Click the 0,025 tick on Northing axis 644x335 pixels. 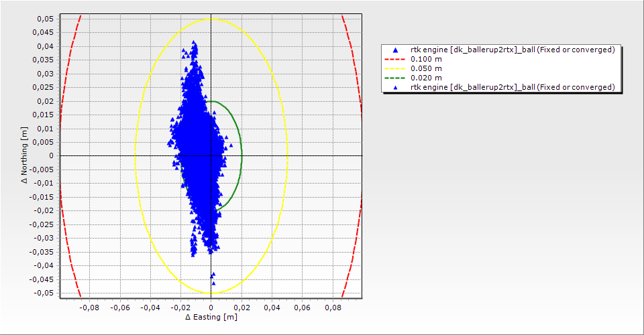(43, 87)
